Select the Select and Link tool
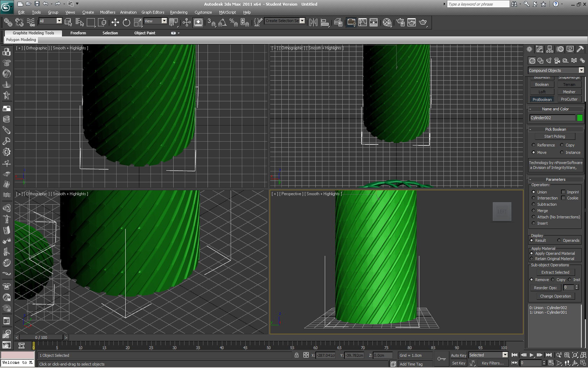The image size is (588, 368). tap(8, 22)
